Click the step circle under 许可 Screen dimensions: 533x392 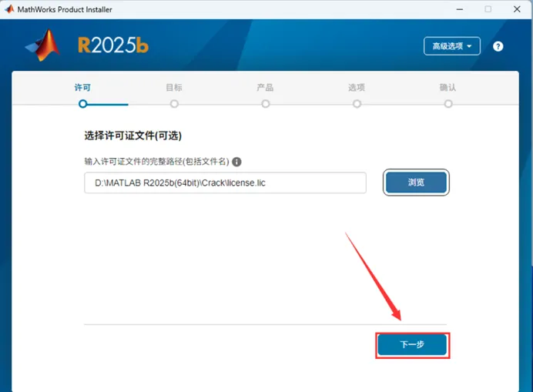pos(82,104)
